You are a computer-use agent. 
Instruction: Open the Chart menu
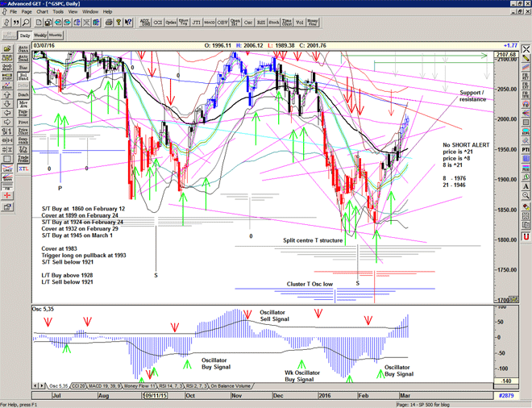pyautogui.click(x=42, y=12)
